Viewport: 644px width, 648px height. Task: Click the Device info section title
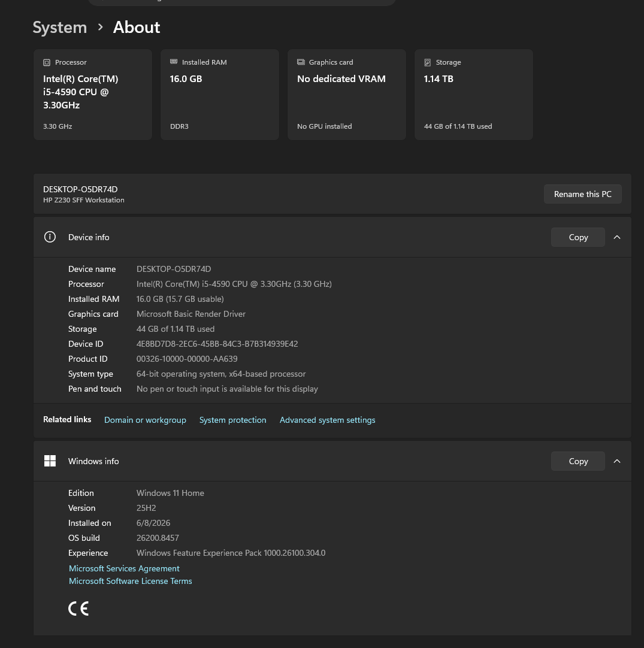point(89,237)
